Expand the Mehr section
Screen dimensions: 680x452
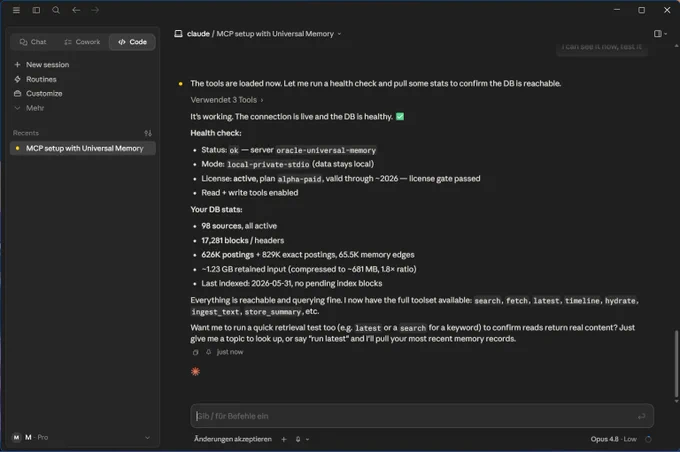[x=35, y=108]
